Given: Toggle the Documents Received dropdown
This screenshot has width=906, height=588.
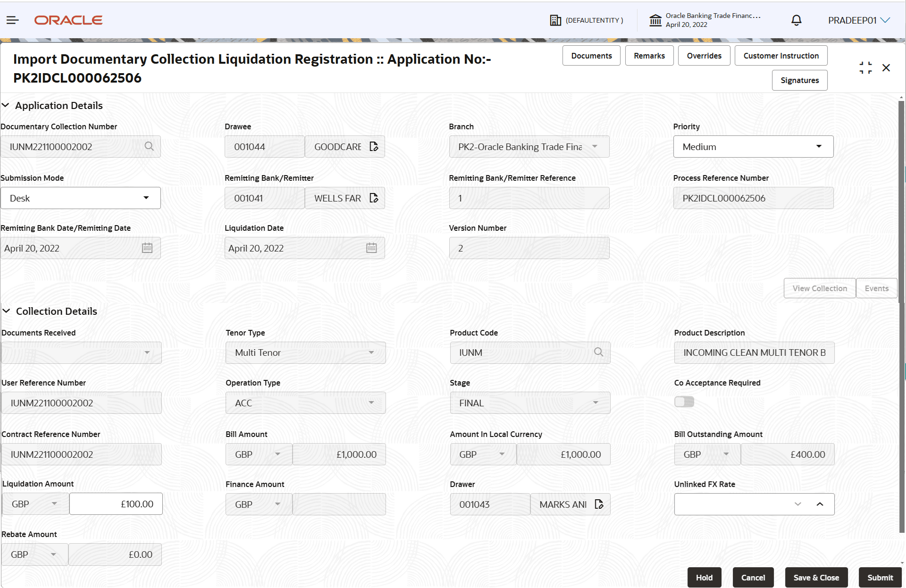Looking at the screenshot, I should tap(148, 353).
